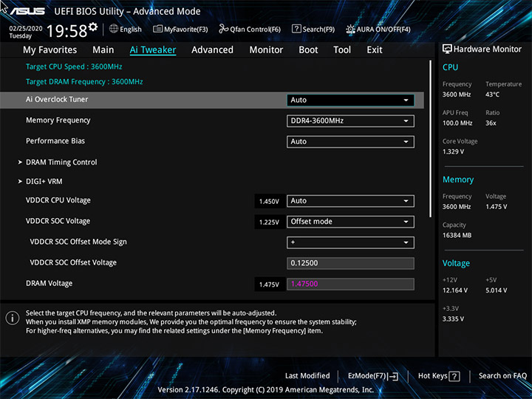
Task: Select the Ai Overclock Tuner row label
Action: click(57, 100)
